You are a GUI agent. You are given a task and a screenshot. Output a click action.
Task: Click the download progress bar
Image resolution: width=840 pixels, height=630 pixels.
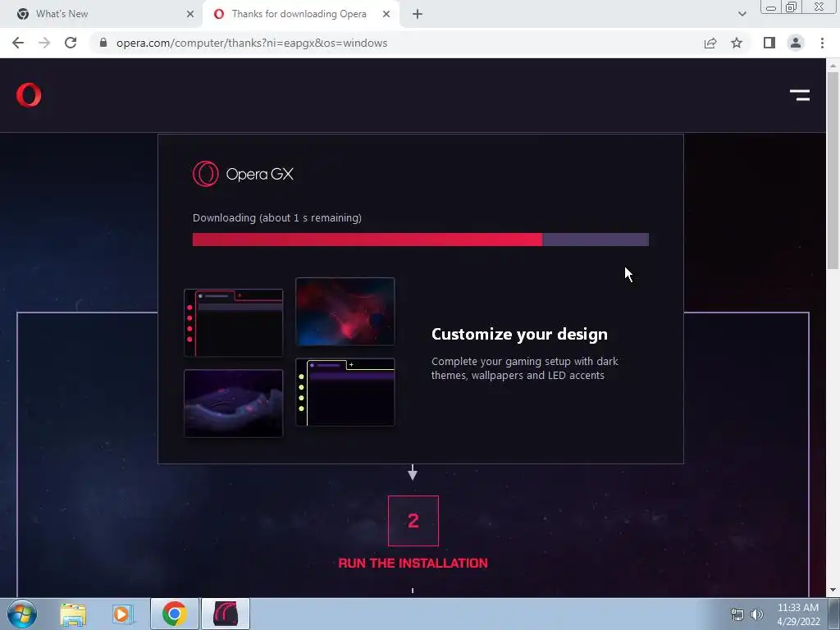pyautogui.click(x=421, y=240)
